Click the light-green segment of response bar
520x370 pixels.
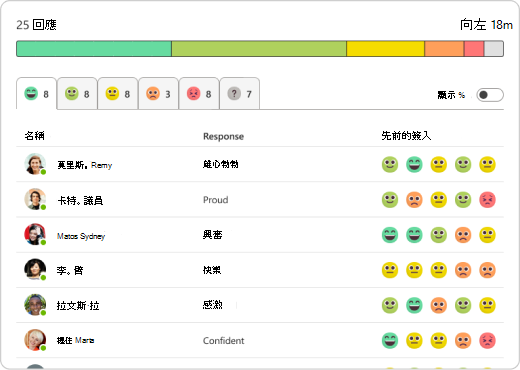pyautogui.click(x=259, y=49)
